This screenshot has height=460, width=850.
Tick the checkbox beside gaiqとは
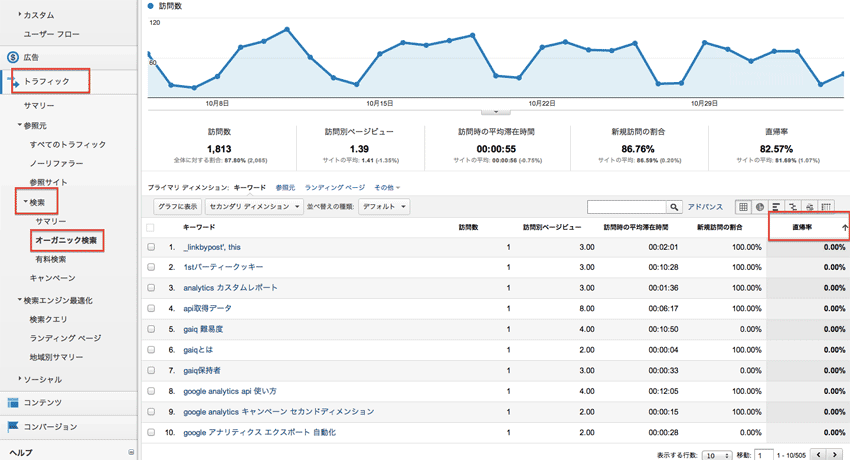(151, 350)
